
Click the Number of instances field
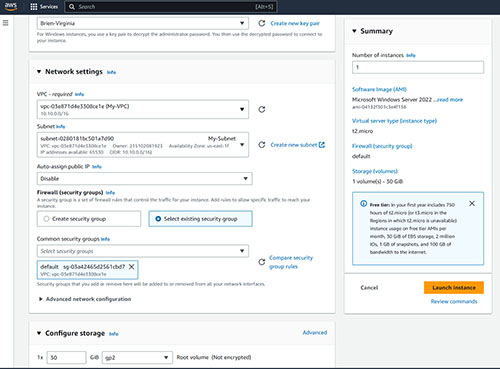418,67
